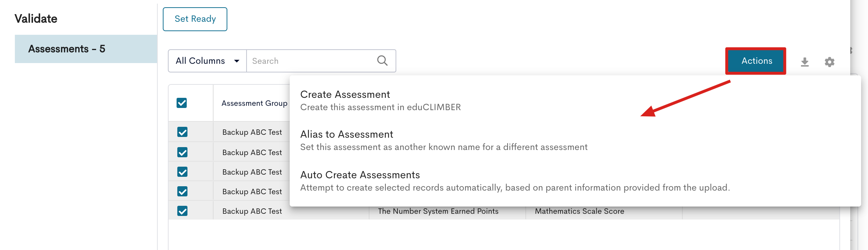
Task: Open the settings gear icon
Action: (830, 62)
